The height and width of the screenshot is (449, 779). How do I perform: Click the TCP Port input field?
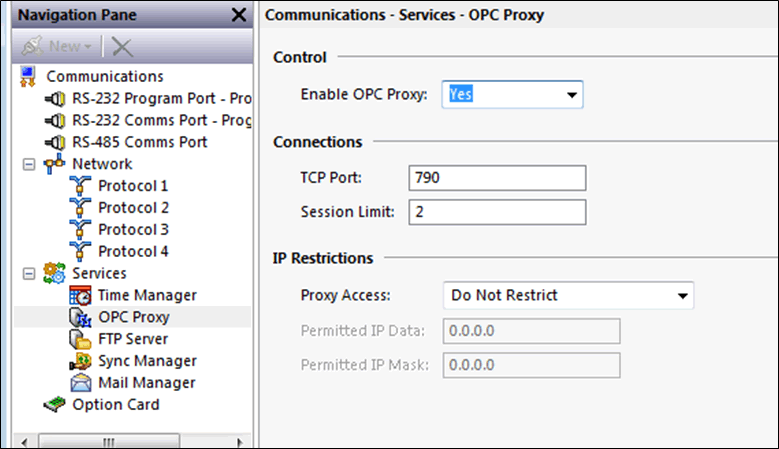pos(497,178)
